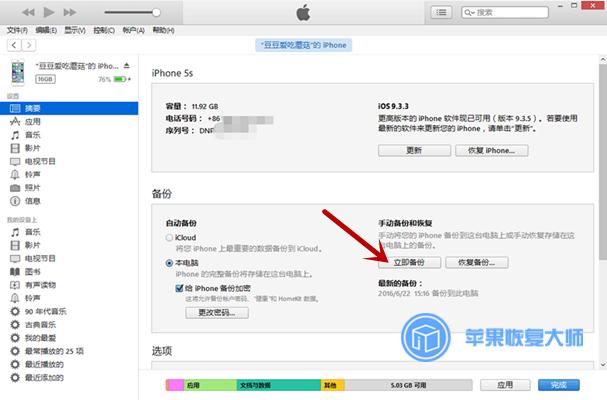
Task: Click the 恢复 iPhone... button
Action: point(492,151)
